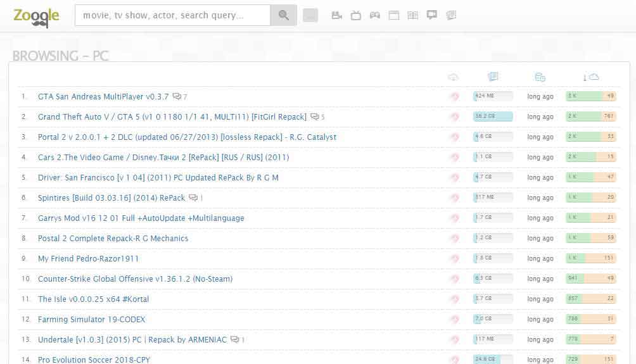Click the 36.2 GB size bar
The width and height of the screenshot is (636, 364).
click(493, 116)
